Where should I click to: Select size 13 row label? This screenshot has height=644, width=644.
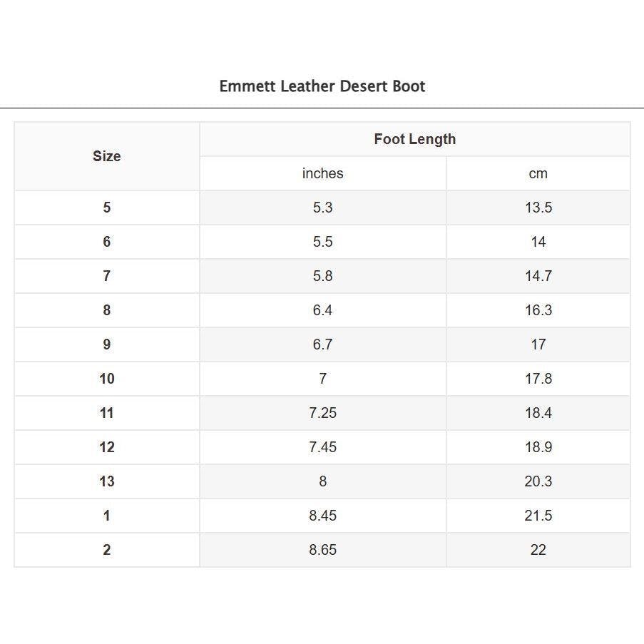click(x=107, y=481)
